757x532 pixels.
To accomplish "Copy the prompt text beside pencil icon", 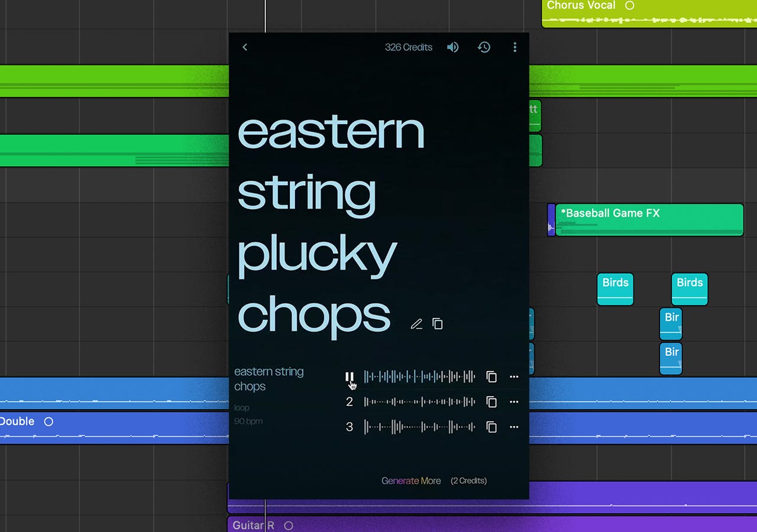I will [x=438, y=324].
